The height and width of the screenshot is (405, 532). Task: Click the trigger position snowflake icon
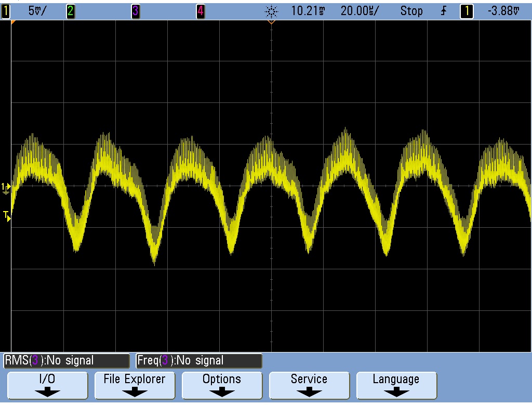(271, 12)
